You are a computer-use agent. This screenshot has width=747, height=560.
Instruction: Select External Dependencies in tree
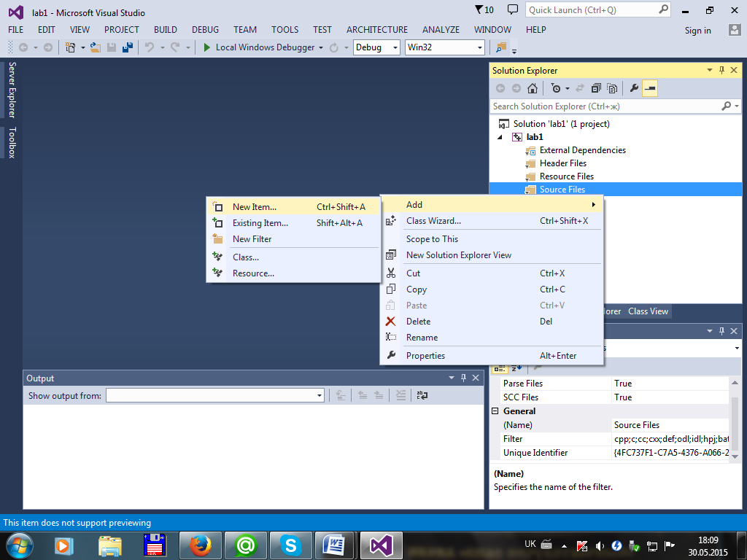(x=583, y=150)
